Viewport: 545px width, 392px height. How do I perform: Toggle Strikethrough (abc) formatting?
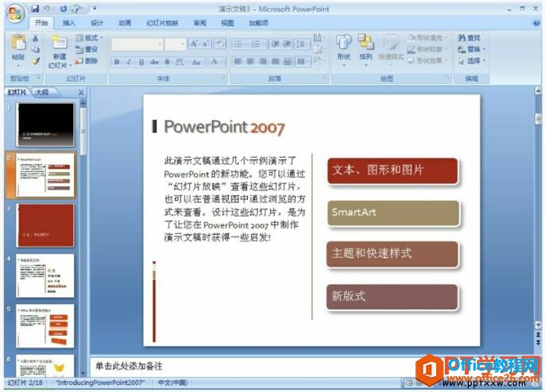pyautogui.click(x=154, y=62)
